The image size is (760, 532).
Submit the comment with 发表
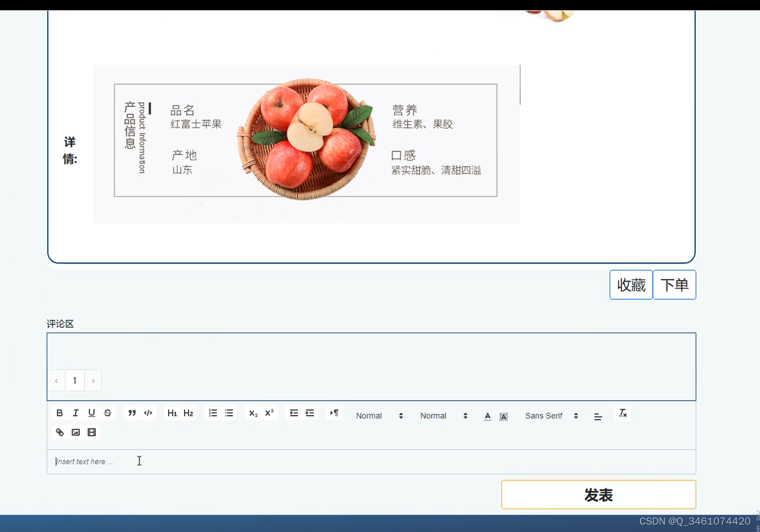599,495
